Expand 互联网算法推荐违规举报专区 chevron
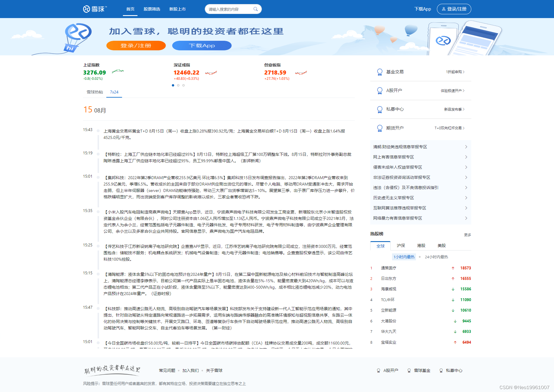Screen dimensions: 554x392 pos(466,208)
